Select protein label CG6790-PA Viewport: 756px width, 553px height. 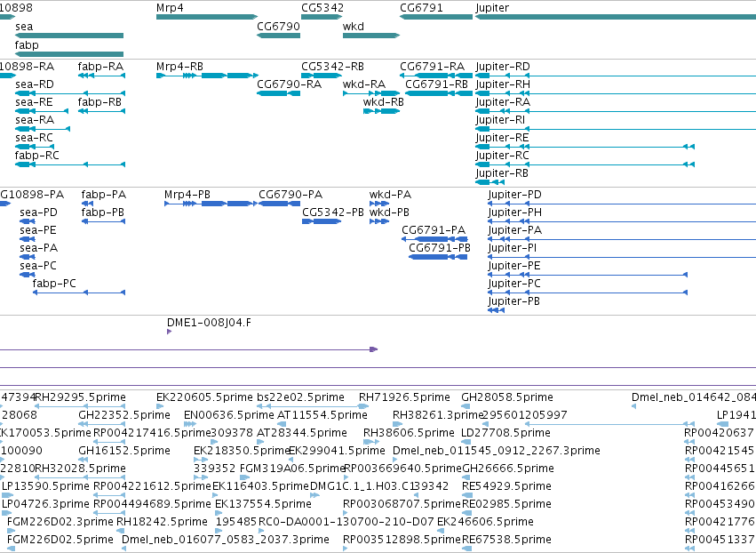coord(290,195)
